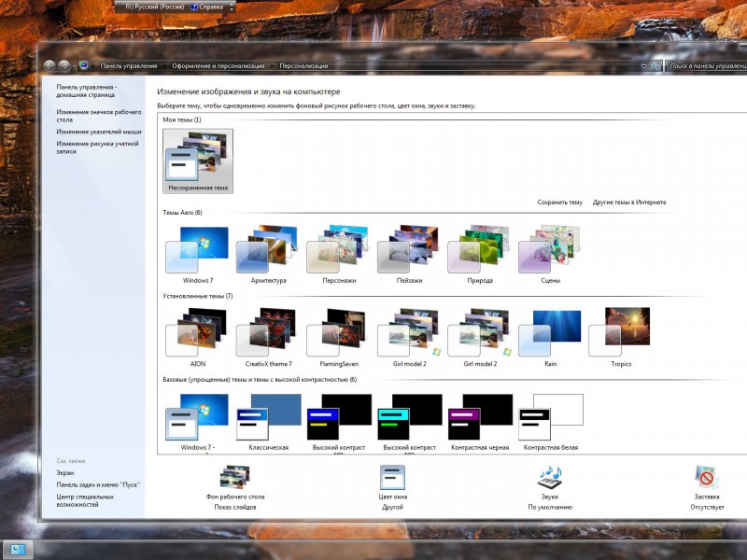Viewport: 747px width, 560px height.
Task: Click the Сохранить тему link
Action: point(559,203)
